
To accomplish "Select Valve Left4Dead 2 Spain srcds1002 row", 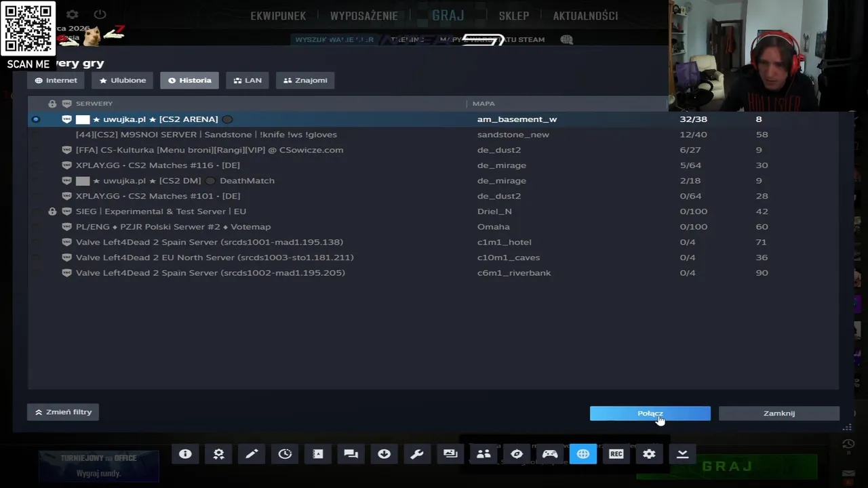I will point(433,272).
